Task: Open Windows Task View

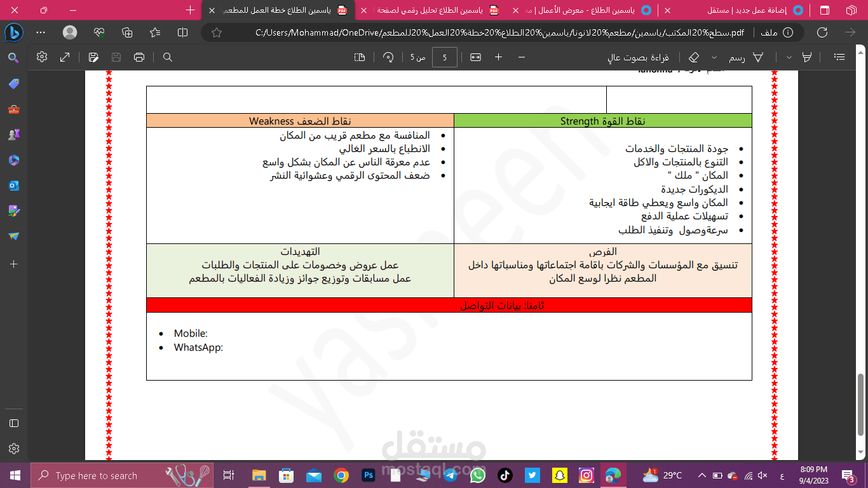Action: click(x=229, y=475)
